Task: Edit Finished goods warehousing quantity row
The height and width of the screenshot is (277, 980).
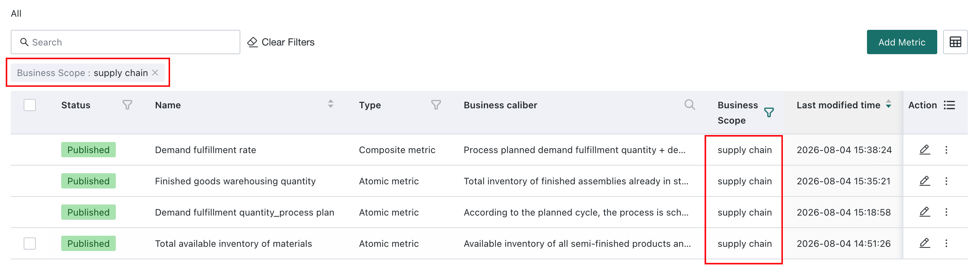Action: tap(924, 181)
